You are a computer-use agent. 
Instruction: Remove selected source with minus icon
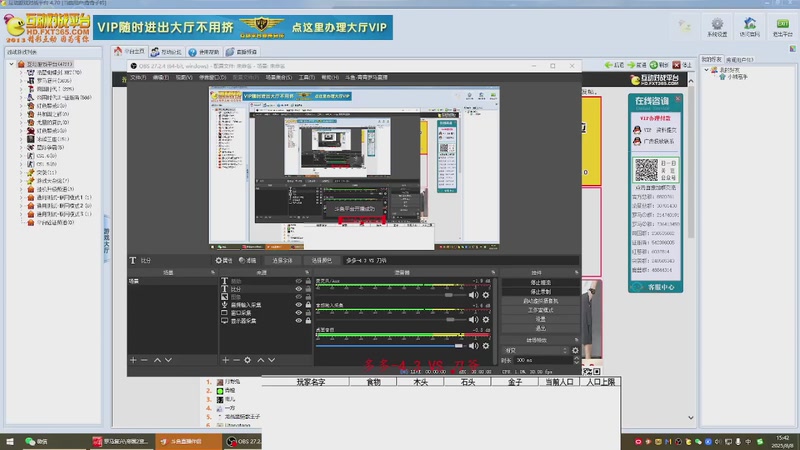point(236,360)
